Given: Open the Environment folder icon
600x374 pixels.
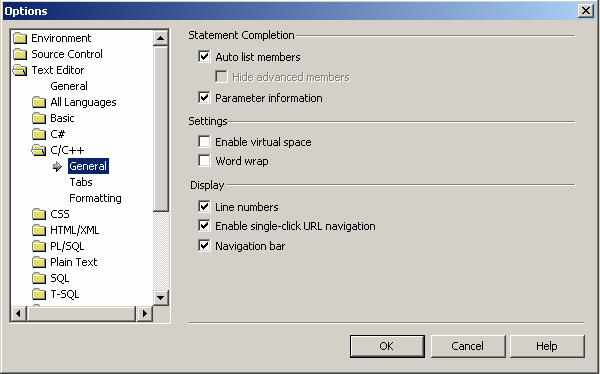Looking at the screenshot, I should [20, 38].
